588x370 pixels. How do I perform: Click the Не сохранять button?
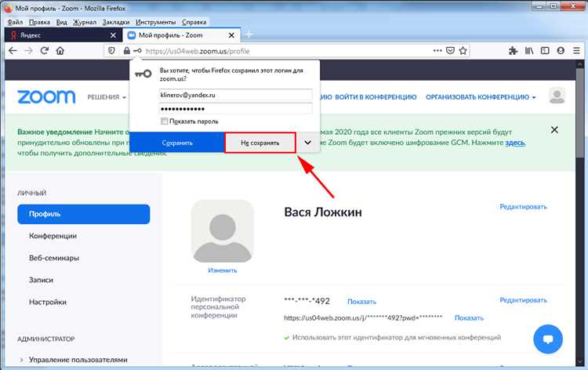260,143
